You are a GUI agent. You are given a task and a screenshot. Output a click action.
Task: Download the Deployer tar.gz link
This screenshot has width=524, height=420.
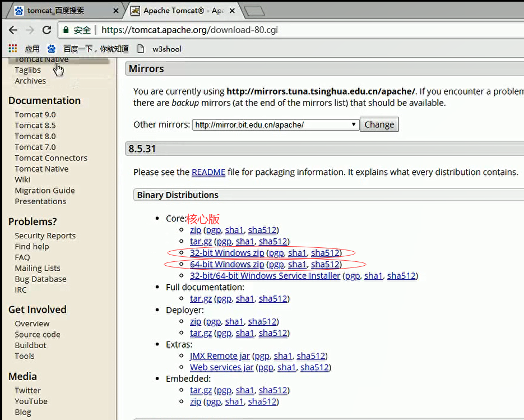point(201,333)
